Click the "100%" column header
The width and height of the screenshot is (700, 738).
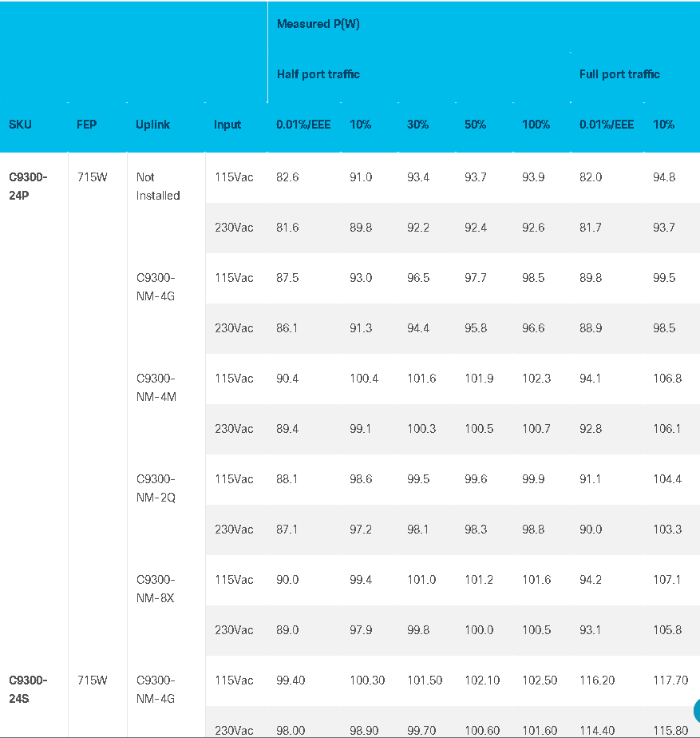[x=536, y=125]
